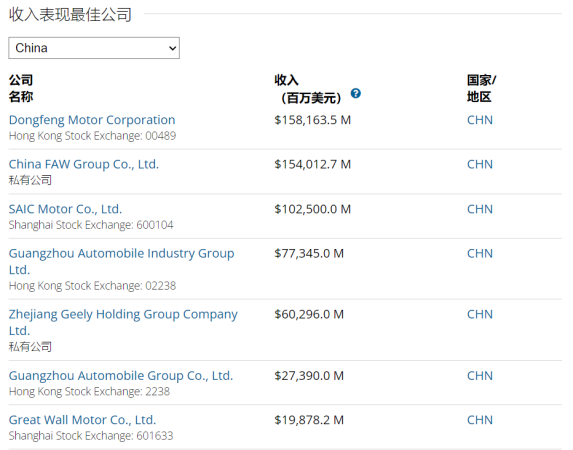Click ticker text Shanghai Stock Exchange: 601633
Screen dimensions: 573x450
[x=91, y=436]
